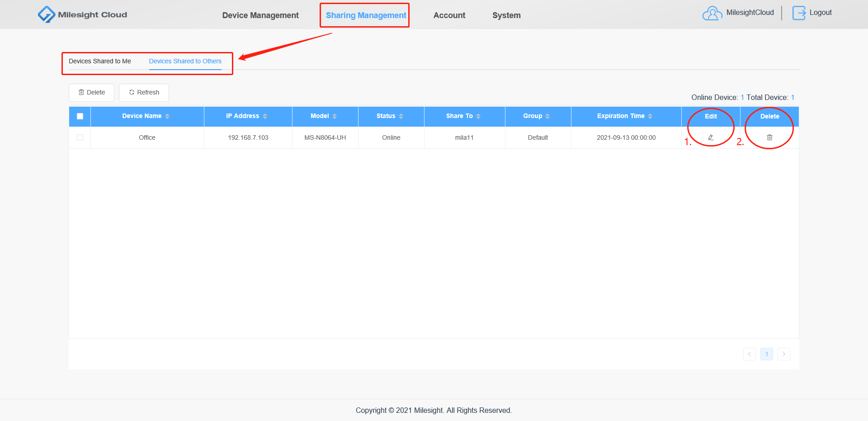This screenshot has height=421, width=868.
Task: Click the Delete button above table
Action: pos(91,92)
